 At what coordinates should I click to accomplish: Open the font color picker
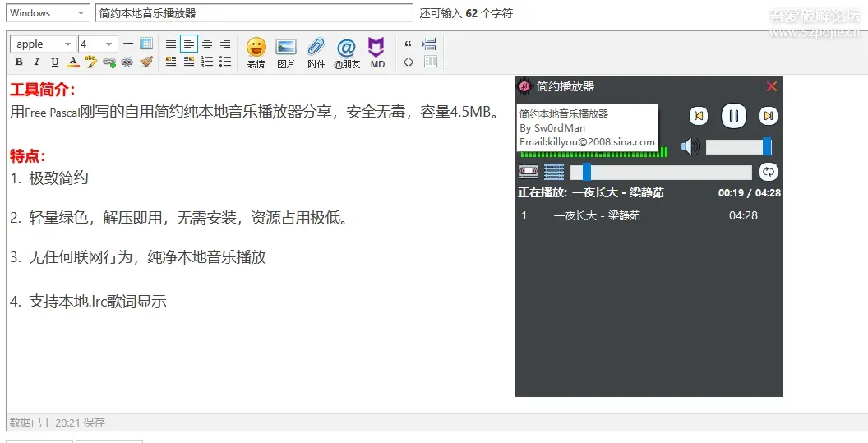(x=72, y=62)
